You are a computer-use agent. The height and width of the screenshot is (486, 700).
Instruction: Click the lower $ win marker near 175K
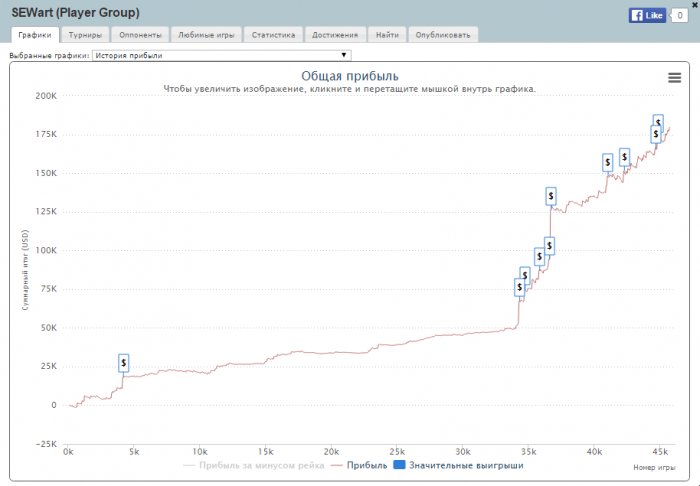coord(655,134)
